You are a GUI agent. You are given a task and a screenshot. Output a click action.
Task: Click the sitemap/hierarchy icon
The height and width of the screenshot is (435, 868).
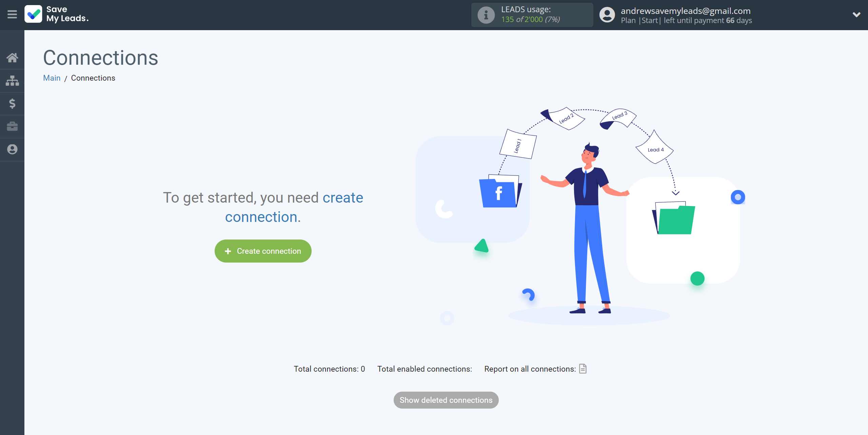(12, 80)
